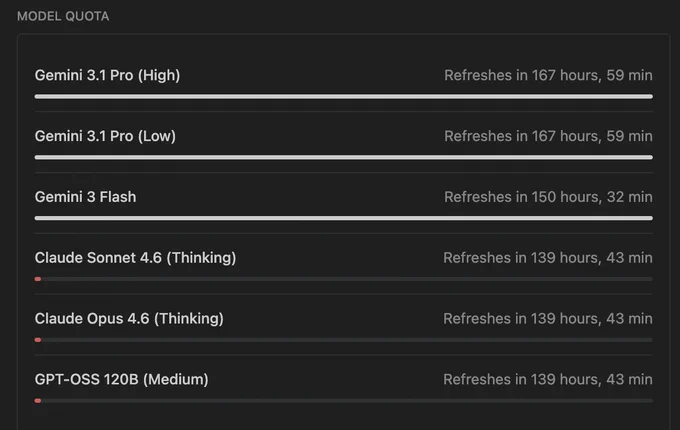The width and height of the screenshot is (680, 430).
Task: Select the Gemini 3.1 Pro (Low) label
Action: [105, 136]
